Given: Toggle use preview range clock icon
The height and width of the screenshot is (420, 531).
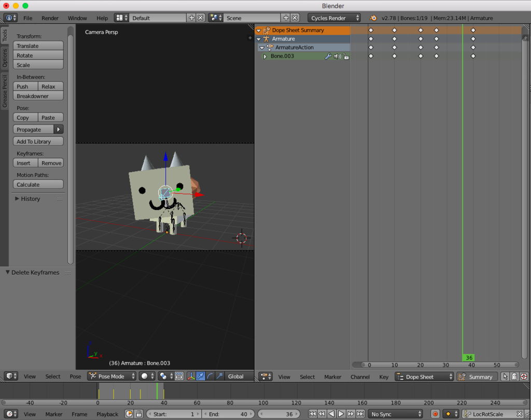Looking at the screenshot, I should 129,414.
